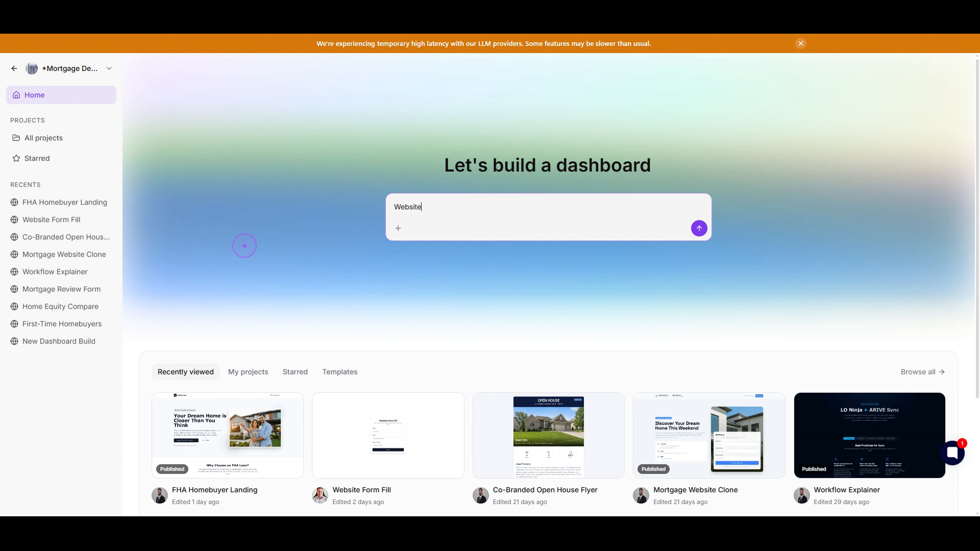Viewport: 980px width, 551px height.
Task: Open FHA Homebuyer Landing project thumbnail
Action: pos(228,435)
